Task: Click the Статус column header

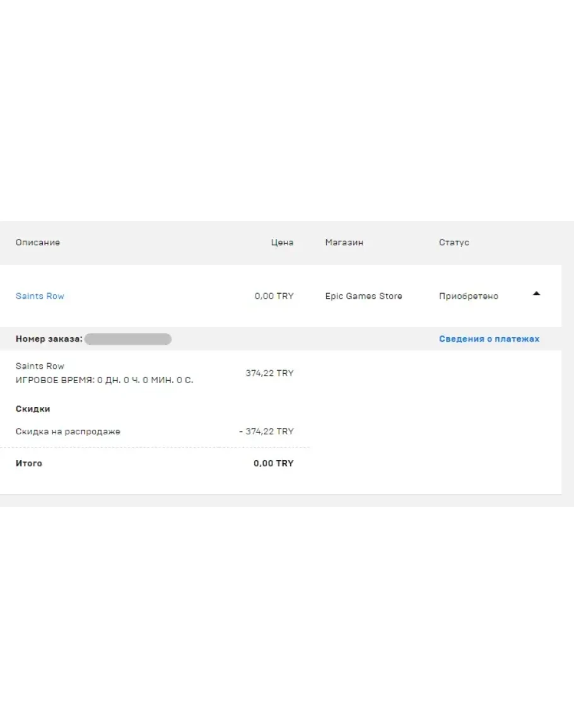Action: tap(454, 243)
